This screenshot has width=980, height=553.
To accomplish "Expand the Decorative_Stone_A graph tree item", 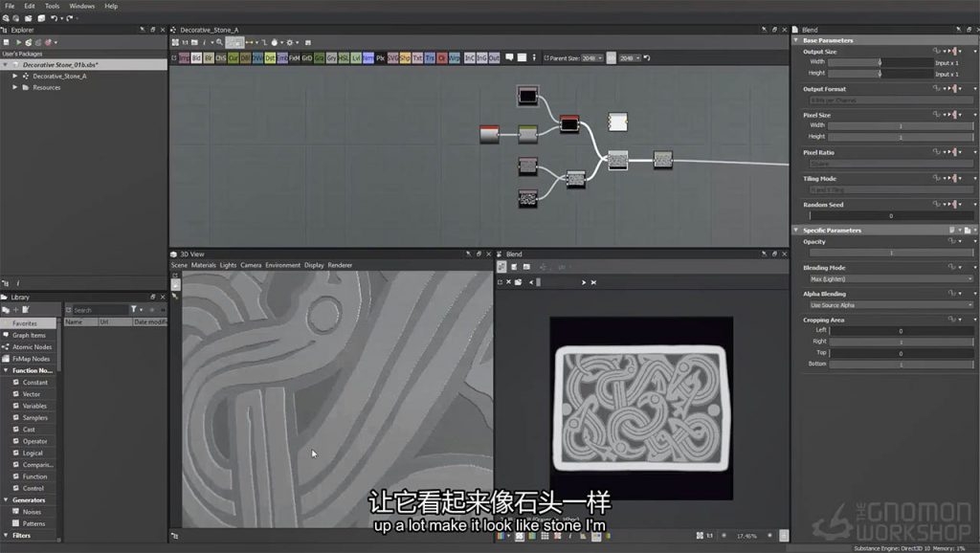I will tap(15, 76).
